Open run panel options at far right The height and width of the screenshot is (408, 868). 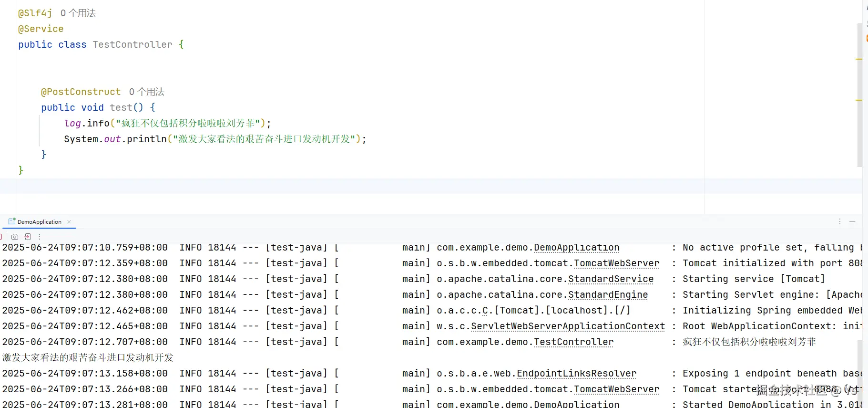pos(840,221)
